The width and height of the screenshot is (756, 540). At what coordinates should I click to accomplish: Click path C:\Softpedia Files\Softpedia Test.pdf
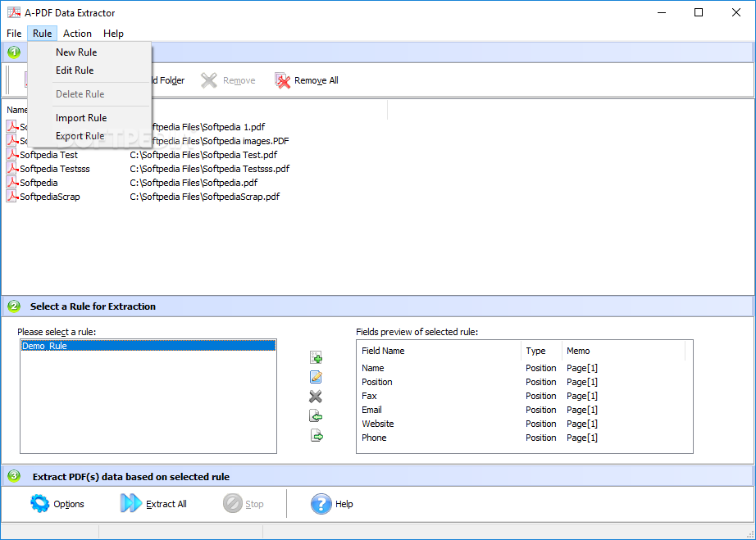[203, 155]
